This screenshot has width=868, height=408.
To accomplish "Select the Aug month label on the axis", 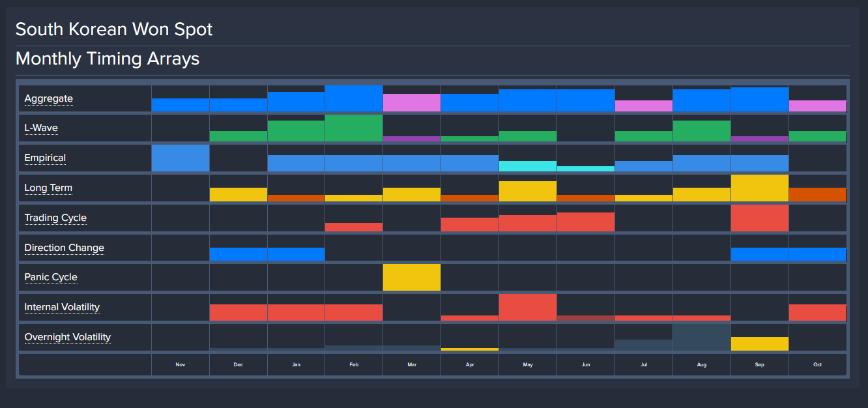I will point(701,364).
